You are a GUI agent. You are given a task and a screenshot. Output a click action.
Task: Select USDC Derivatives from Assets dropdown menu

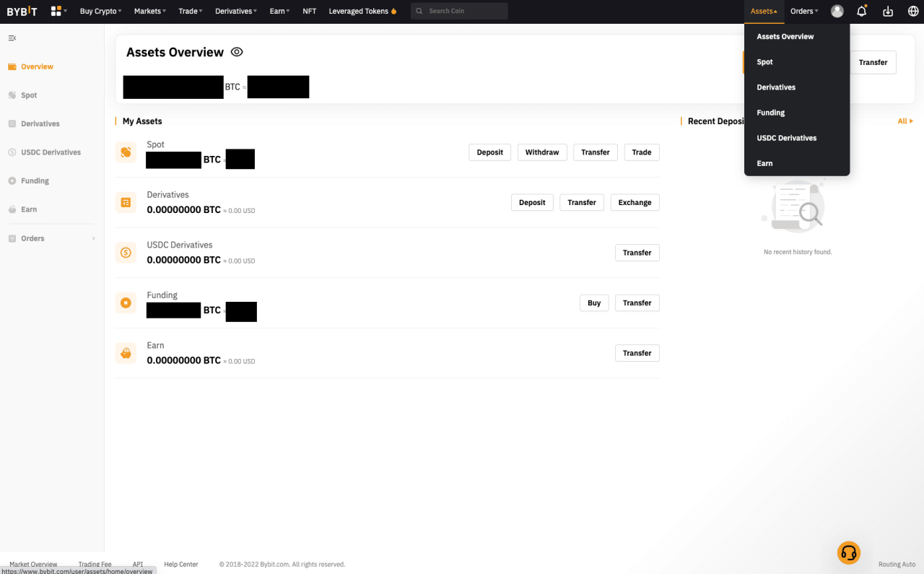[x=786, y=138]
